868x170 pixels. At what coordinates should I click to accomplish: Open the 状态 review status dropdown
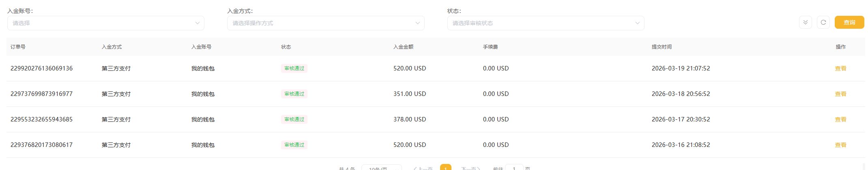tap(546, 23)
